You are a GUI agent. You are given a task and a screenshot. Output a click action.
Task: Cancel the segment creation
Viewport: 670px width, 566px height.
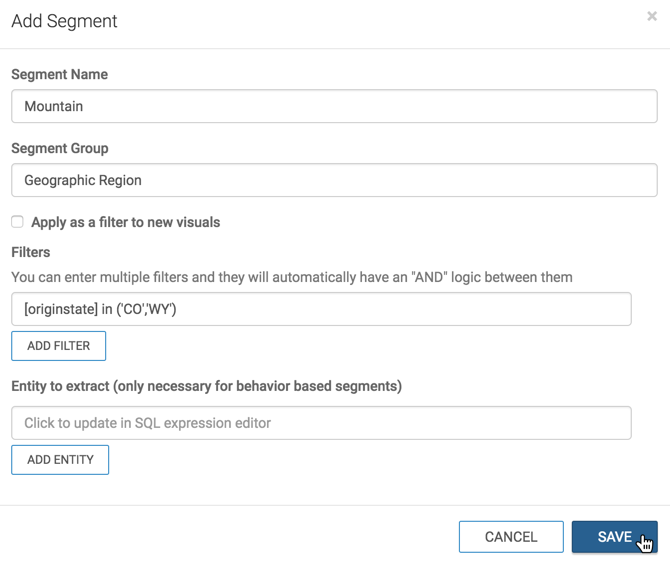pos(510,537)
